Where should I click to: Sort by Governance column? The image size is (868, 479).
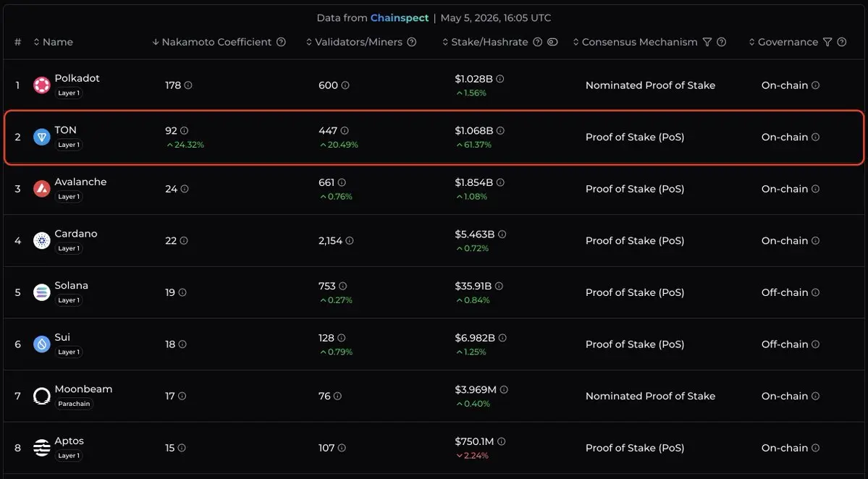pos(783,42)
